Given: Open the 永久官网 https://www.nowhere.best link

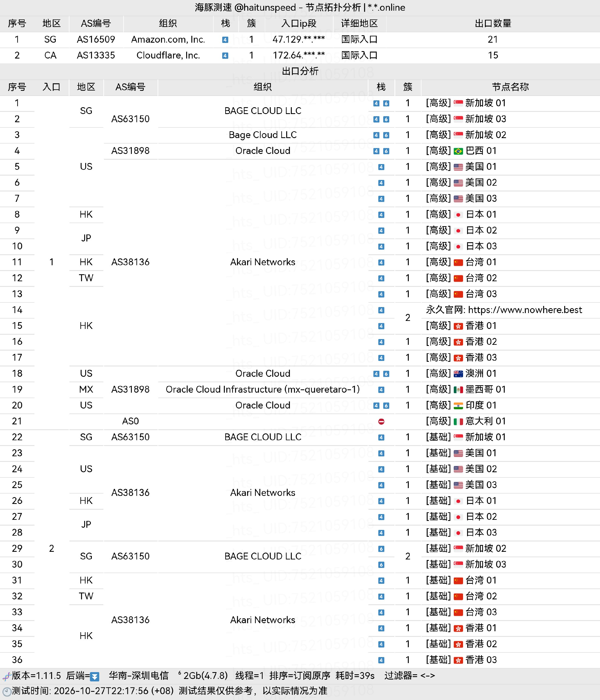Looking at the screenshot, I should tap(504, 310).
